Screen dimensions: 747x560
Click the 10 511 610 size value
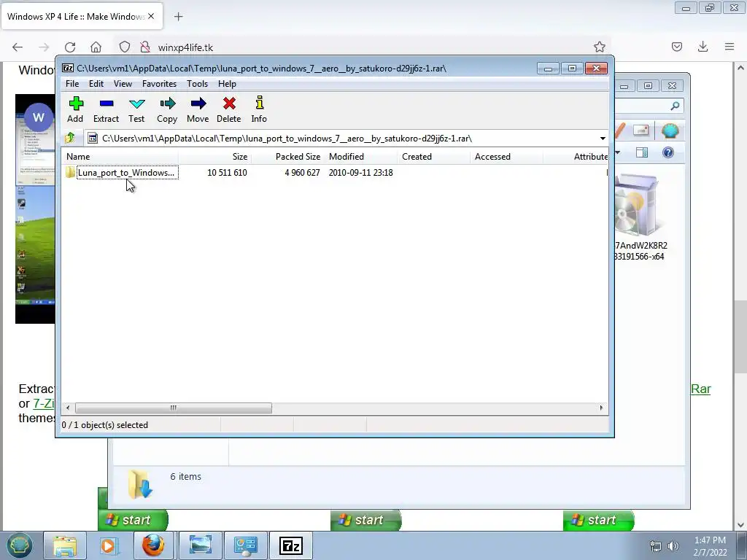click(x=227, y=172)
